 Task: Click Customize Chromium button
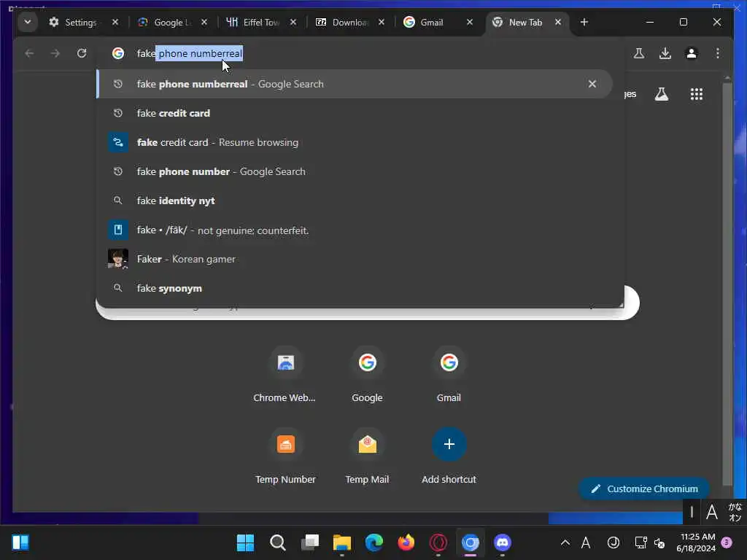(x=644, y=489)
